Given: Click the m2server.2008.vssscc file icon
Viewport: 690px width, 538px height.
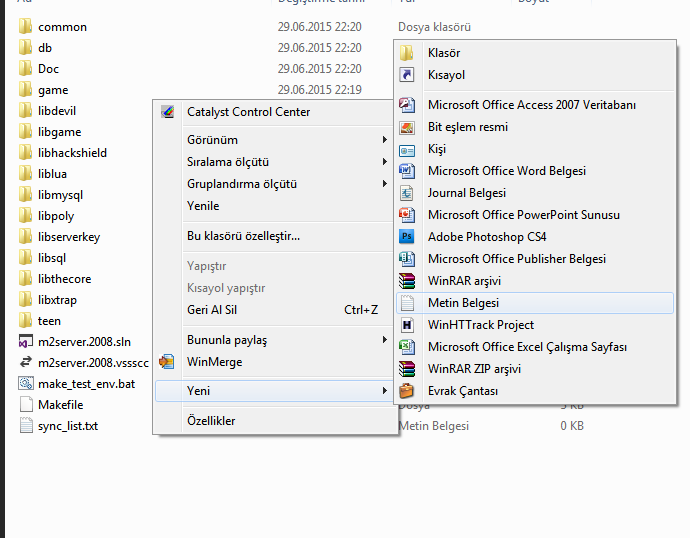Looking at the screenshot, I should [x=26, y=362].
